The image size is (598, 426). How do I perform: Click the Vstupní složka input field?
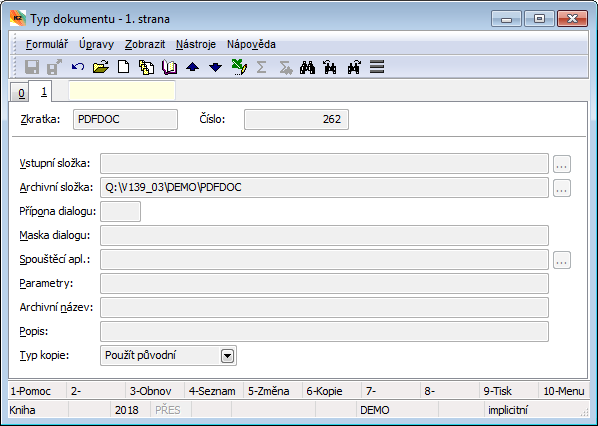[x=325, y=164]
